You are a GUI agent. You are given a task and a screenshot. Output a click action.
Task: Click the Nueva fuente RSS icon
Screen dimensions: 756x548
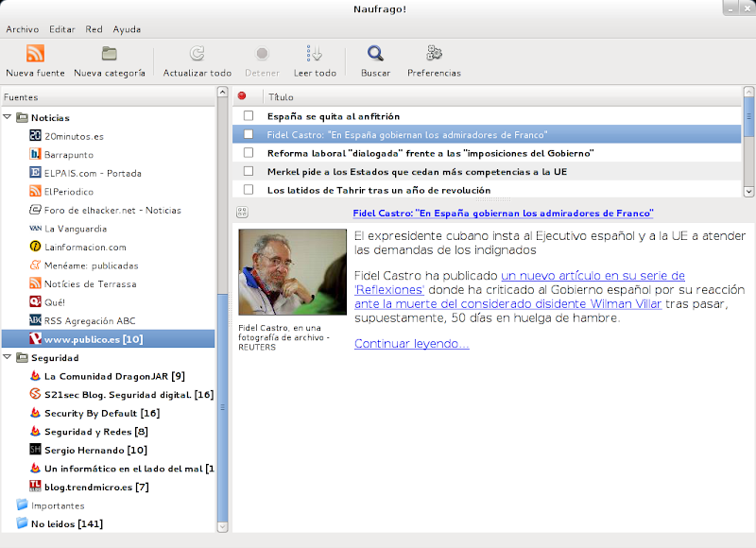click(x=35, y=54)
